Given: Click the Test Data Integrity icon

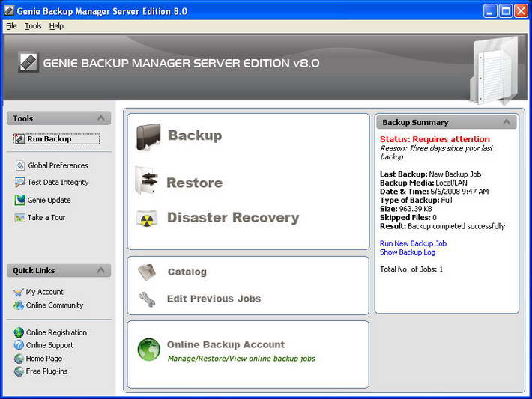Looking at the screenshot, I should 19,183.
